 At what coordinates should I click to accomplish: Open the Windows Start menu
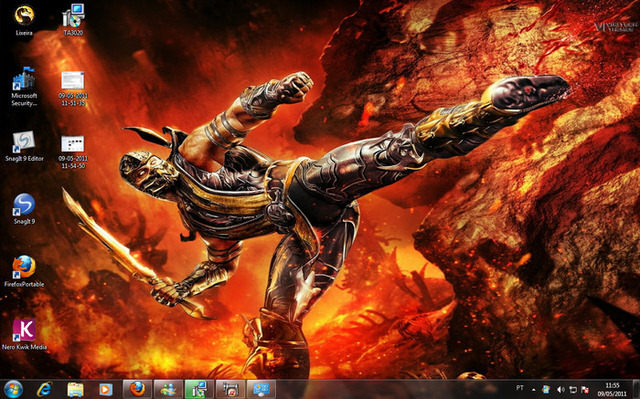(13, 389)
